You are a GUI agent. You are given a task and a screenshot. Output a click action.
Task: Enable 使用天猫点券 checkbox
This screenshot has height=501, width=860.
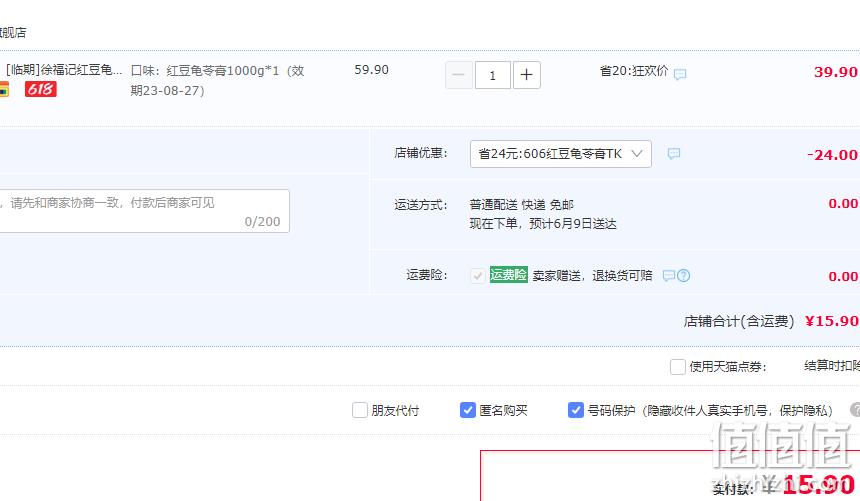tap(677, 367)
